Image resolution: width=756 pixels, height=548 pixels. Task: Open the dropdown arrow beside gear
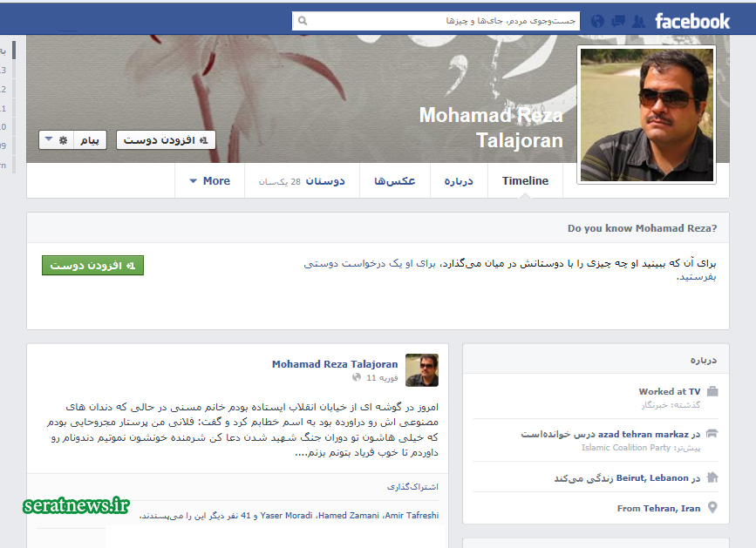pyautogui.click(x=49, y=139)
